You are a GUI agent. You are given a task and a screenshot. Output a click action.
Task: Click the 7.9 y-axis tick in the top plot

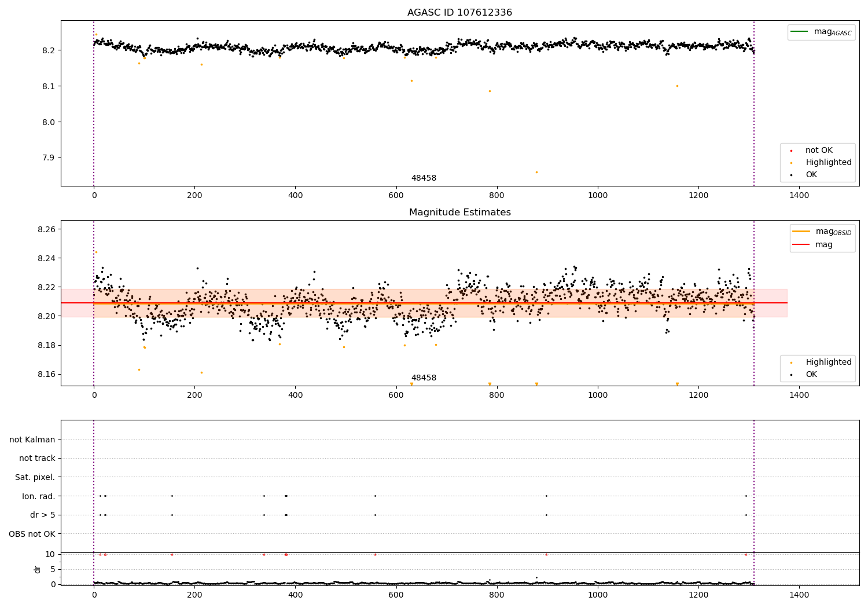click(x=49, y=158)
